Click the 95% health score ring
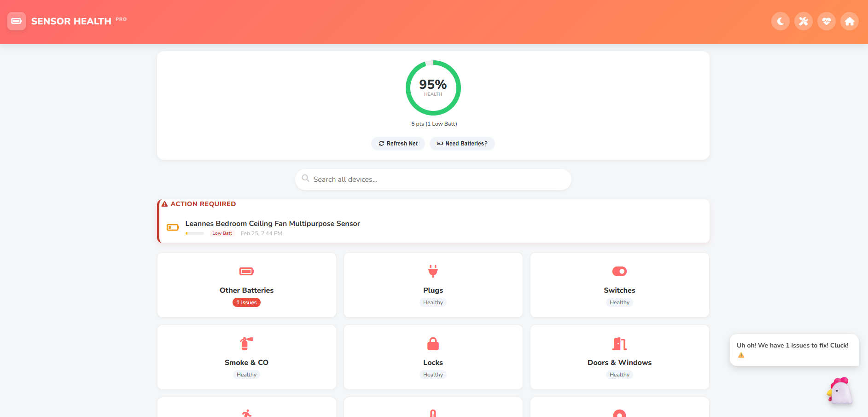 [433, 88]
